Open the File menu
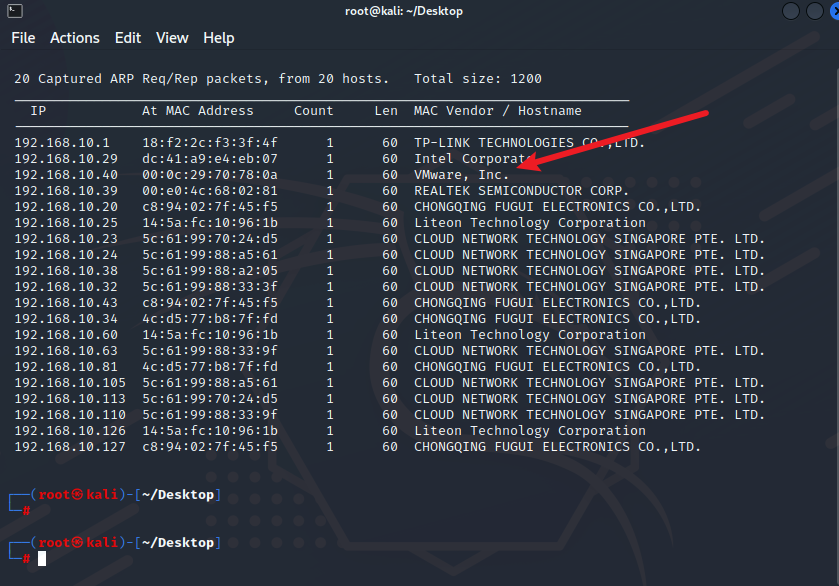The width and height of the screenshot is (839, 586). point(23,38)
